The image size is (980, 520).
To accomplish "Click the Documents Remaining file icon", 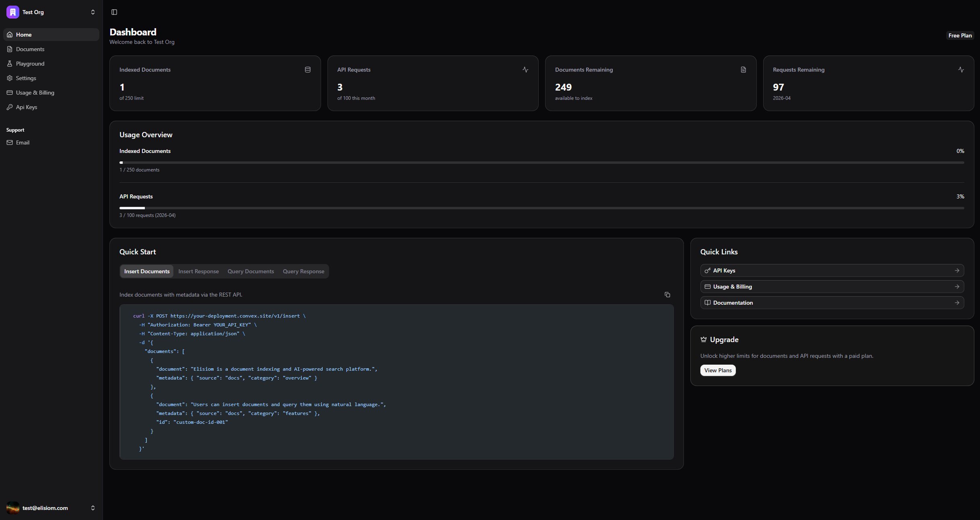I will pyautogui.click(x=743, y=70).
